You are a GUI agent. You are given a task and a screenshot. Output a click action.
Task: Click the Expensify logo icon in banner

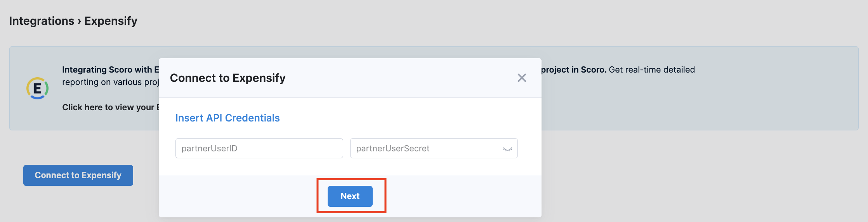37,88
